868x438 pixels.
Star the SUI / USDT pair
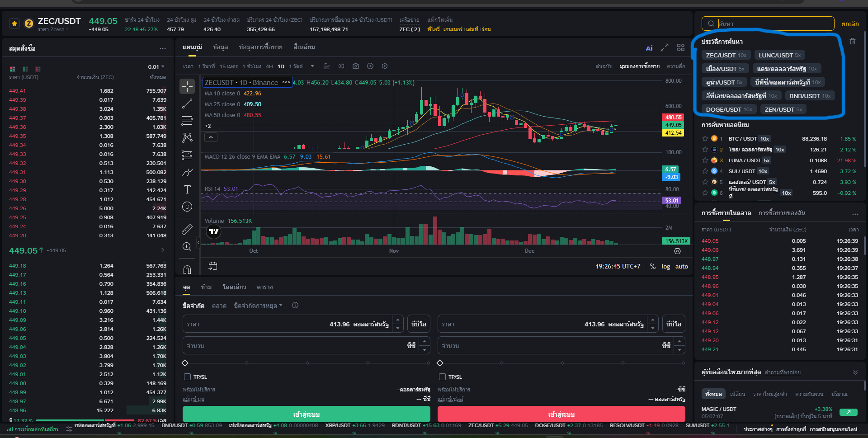pyautogui.click(x=705, y=171)
